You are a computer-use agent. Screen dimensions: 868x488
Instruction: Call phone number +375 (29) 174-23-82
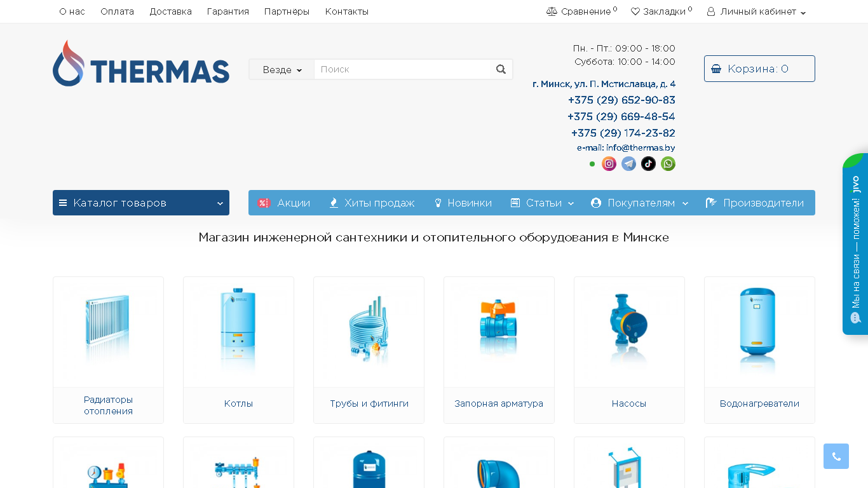click(x=623, y=133)
